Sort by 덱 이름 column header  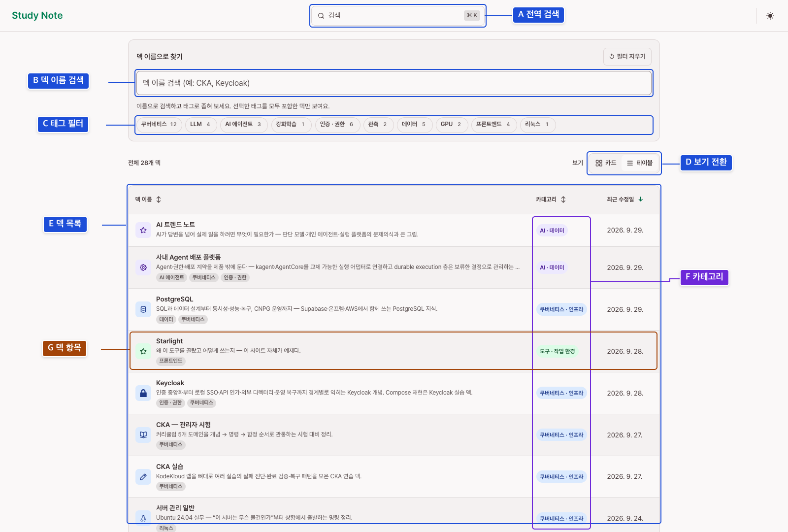point(148,199)
